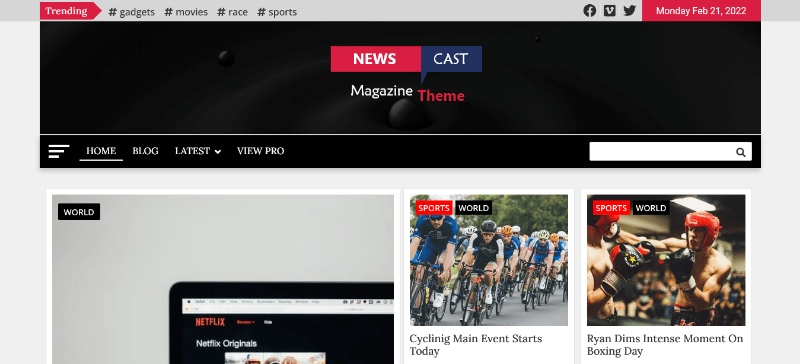Click the hamburger menu icon
The height and width of the screenshot is (364, 800).
(59, 151)
